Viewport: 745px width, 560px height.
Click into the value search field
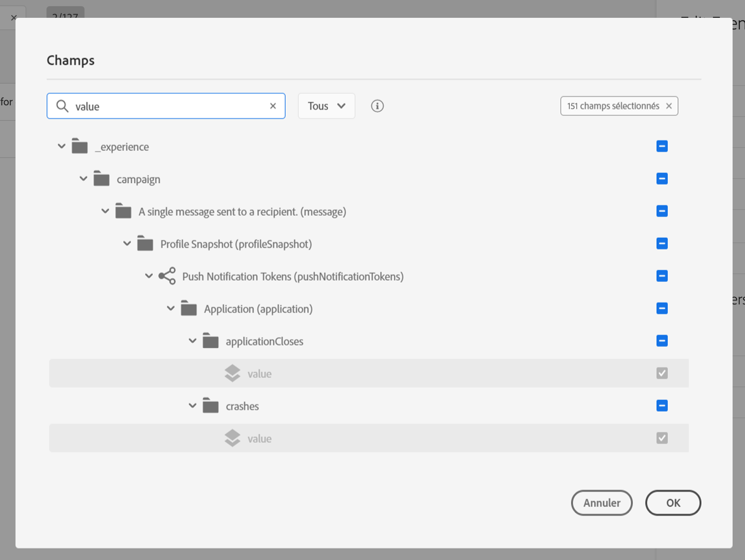pos(167,106)
